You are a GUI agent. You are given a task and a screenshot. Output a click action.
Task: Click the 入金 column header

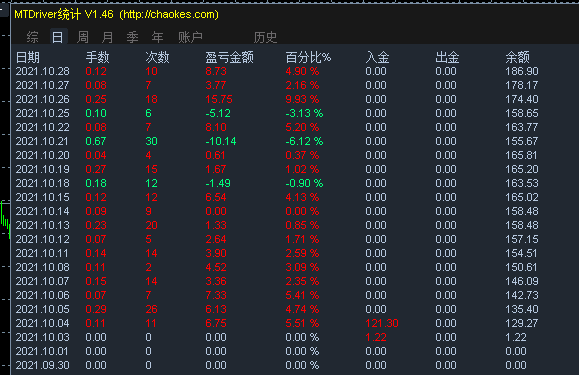(x=377, y=57)
